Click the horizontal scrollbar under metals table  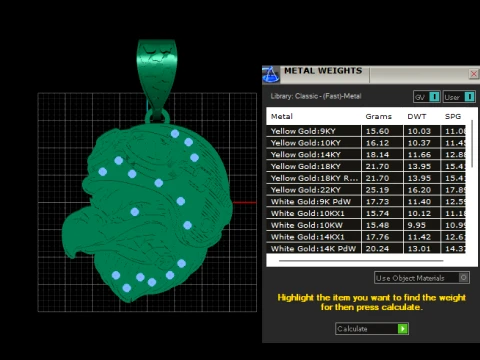pos(361,261)
